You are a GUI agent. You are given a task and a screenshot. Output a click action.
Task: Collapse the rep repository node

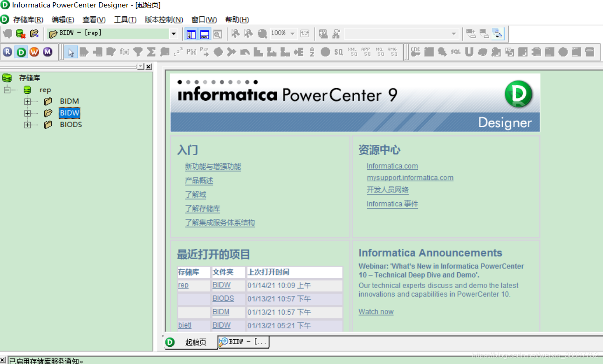pos(7,90)
